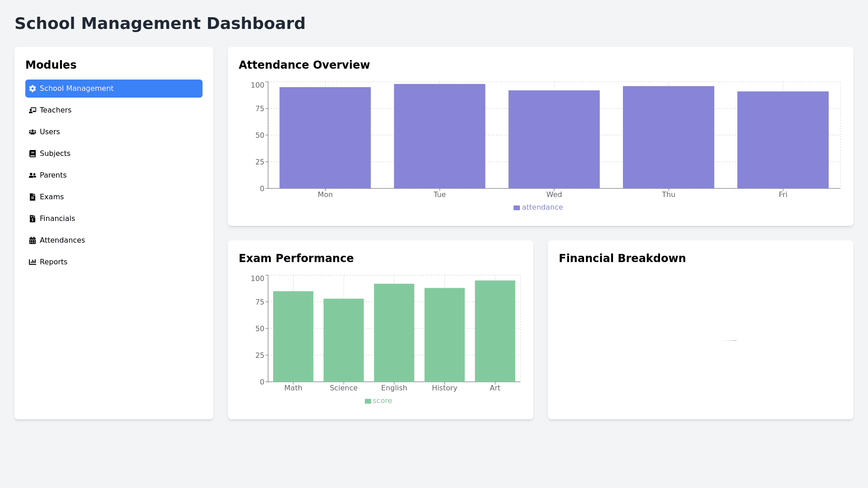Click the Users group icon

tap(33, 132)
